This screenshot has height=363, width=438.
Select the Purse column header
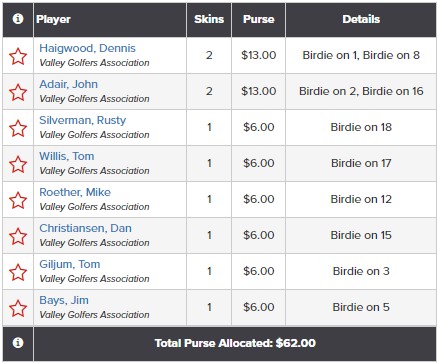259,19
